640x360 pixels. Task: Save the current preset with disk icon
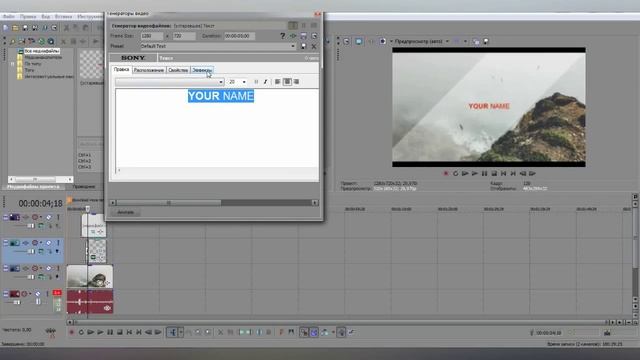click(x=303, y=46)
